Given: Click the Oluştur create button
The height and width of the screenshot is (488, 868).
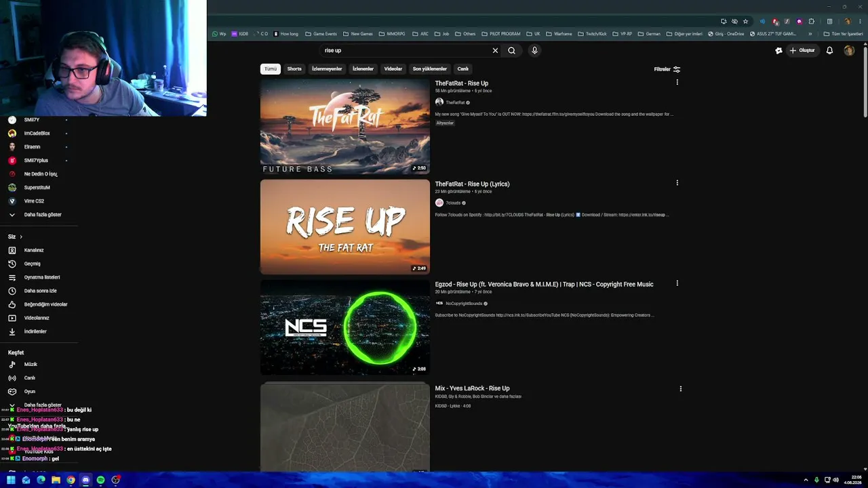Looking at the screenshot, I should (802, 50).
